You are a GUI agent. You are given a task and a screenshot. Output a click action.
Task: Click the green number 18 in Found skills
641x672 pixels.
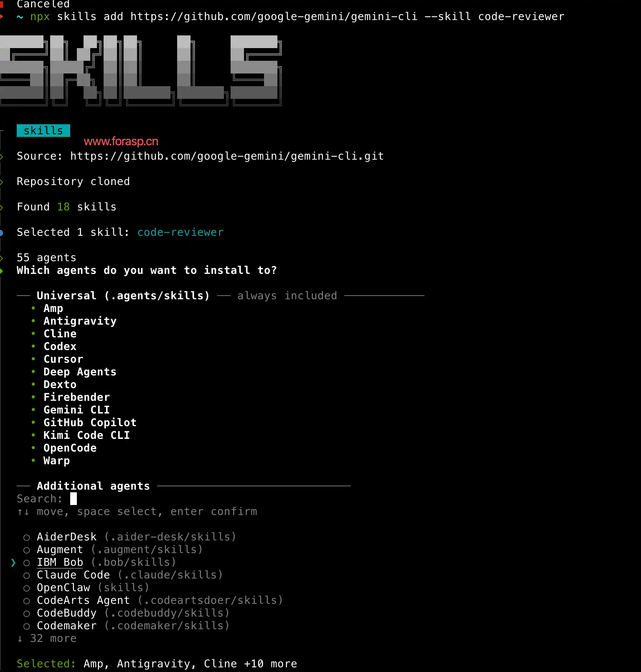click(63, 207)
